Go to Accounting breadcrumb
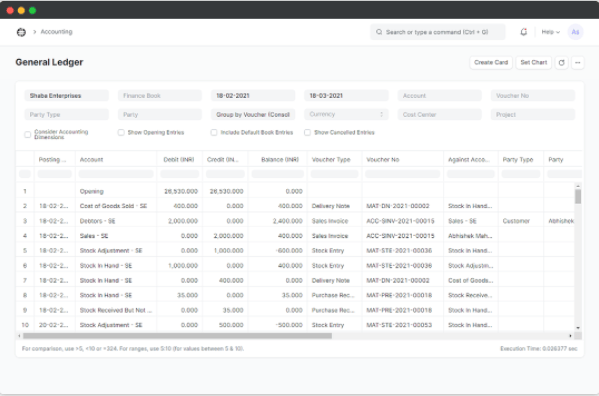The width and height of the screenshot is (599, 396). click(x=57, y=32)
